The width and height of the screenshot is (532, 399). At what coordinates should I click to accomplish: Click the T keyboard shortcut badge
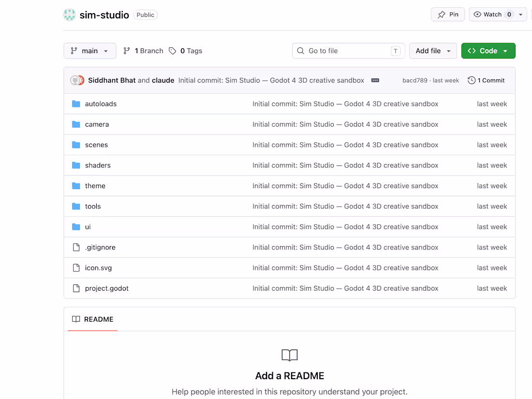395,51
